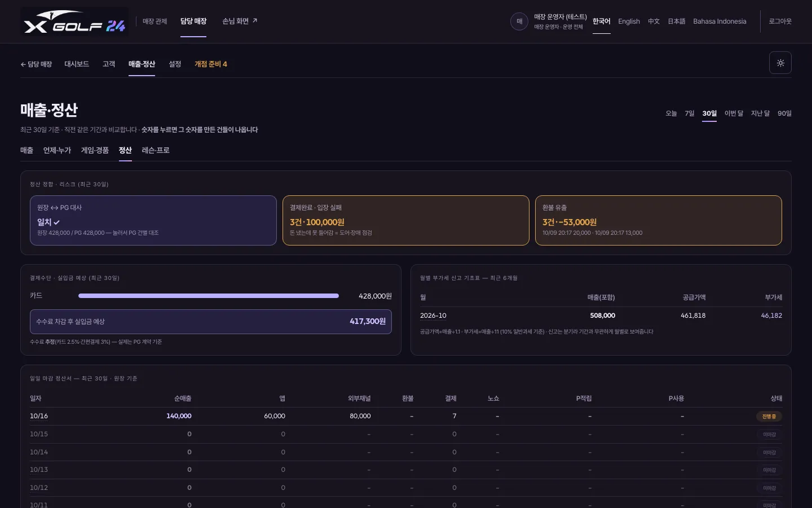Click the 508,000 sales figure
This screenshot has height=508, width=812.
click(x=602, y=316)
